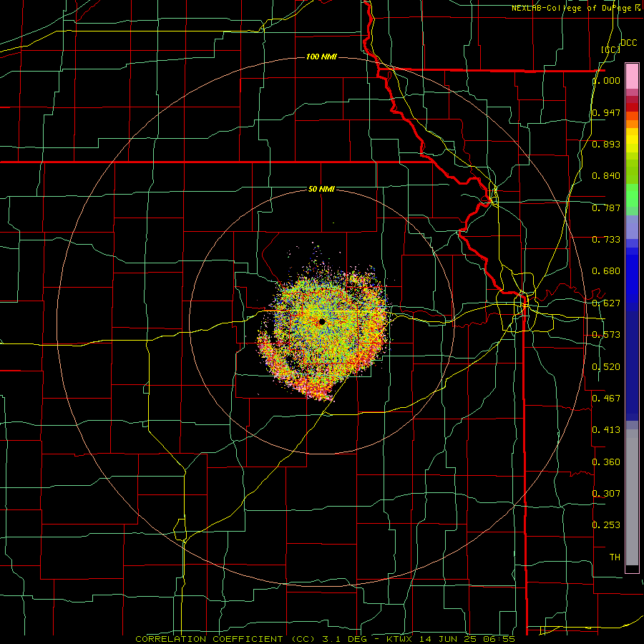Click the 0.947 color scale value
Screen dimensions: 644x644
click(607, 112)
